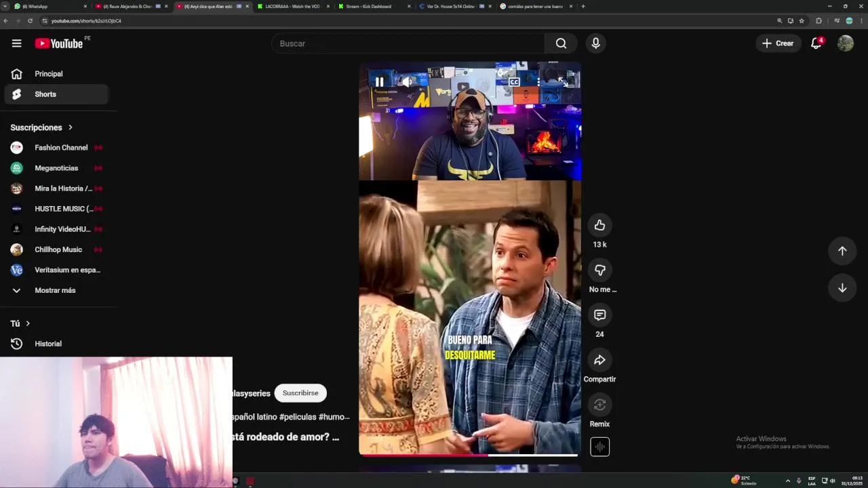Viewport: 868px width, 488px height.
Task: Switch to comidas para tener una buena tab
Action: click(536, 6)
